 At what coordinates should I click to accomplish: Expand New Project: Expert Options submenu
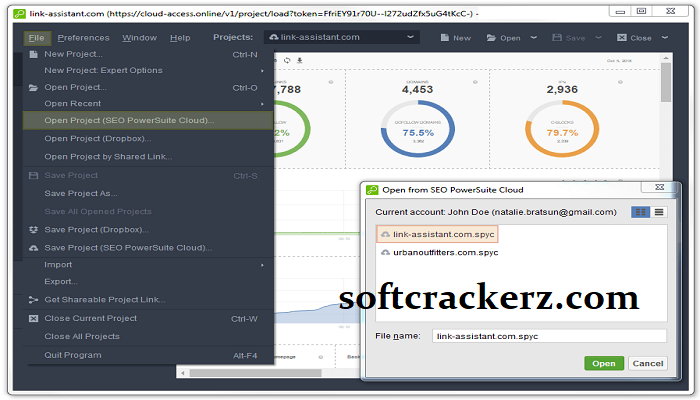tap(262, 71)
